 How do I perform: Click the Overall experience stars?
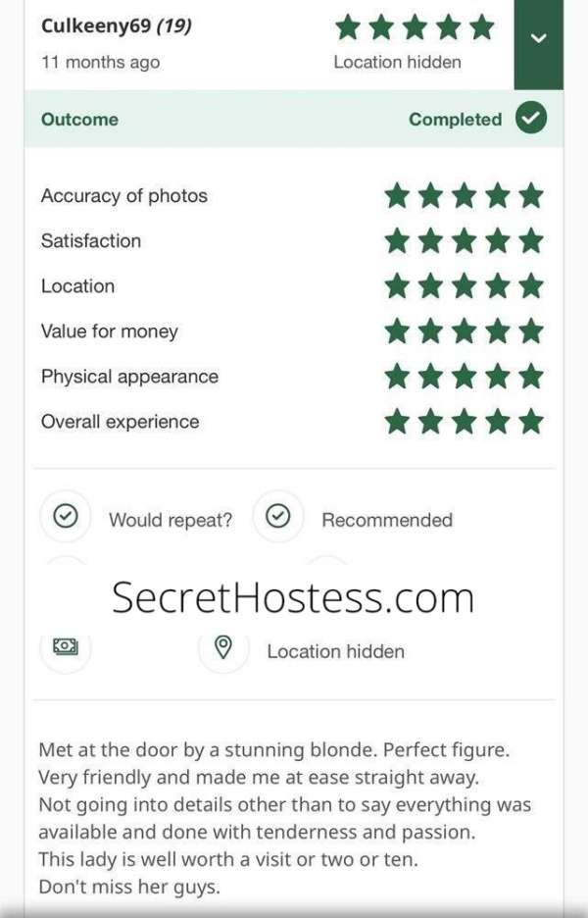tap(464, 422)
